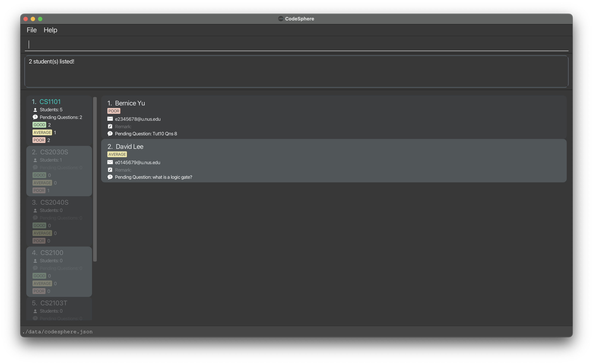The image size is (593, 364).
Task: Click the POOR tag in CS2100
Action: pyautogui.click(x=39, y=291)
